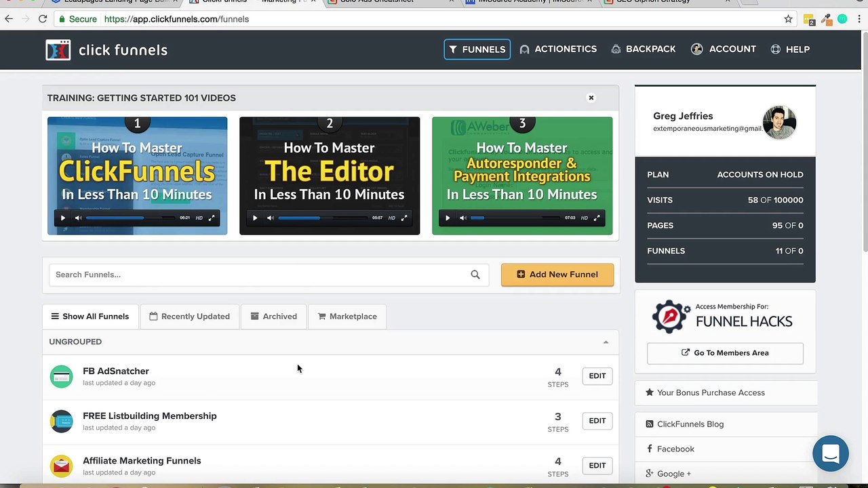Edit the FB AdSnatcher funnel
Image resolution: width=868 pixels, height=488 pixels.
pos(597,376)
